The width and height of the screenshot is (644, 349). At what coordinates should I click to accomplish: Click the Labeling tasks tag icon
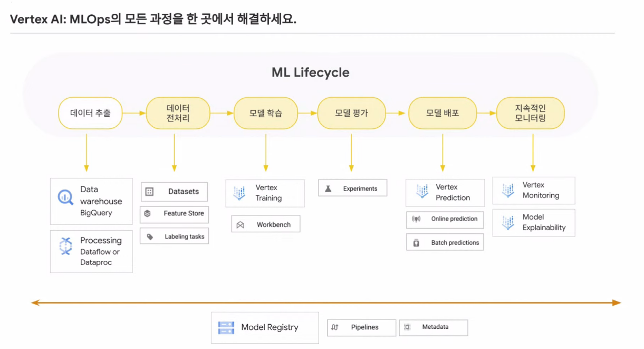tap(150, 237)
